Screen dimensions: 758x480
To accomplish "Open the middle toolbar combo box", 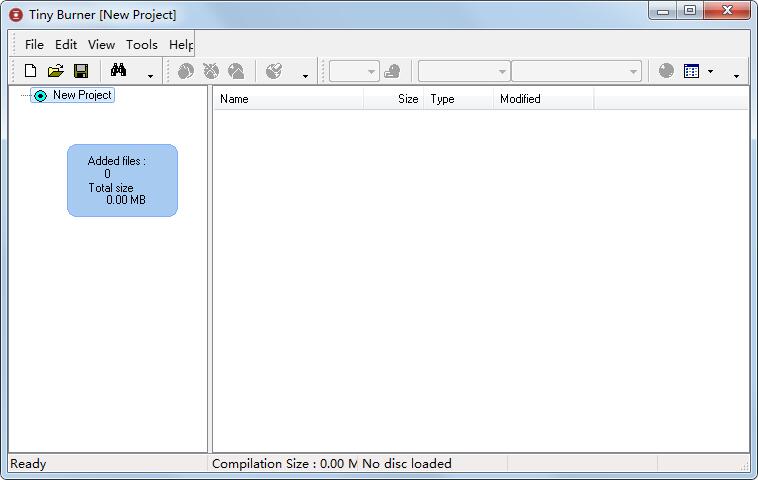I will (x=501, y=71).
